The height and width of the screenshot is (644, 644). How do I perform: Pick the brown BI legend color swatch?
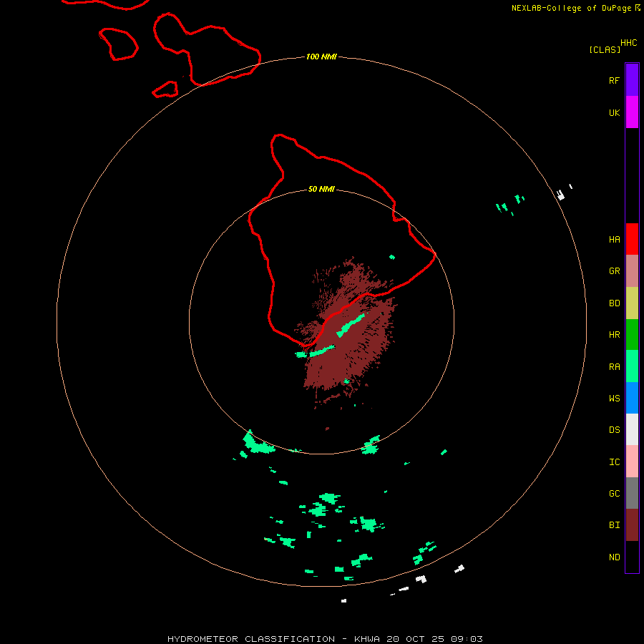pyautogui.click(x=632, y=525)
